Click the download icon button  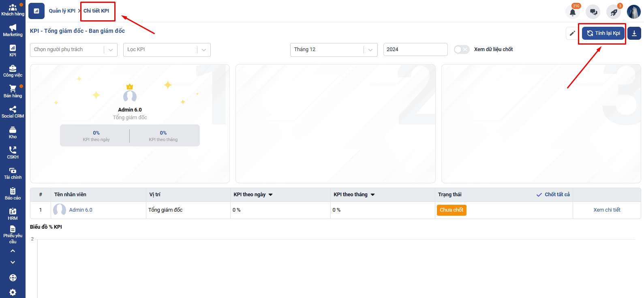[x=634, y=33]
